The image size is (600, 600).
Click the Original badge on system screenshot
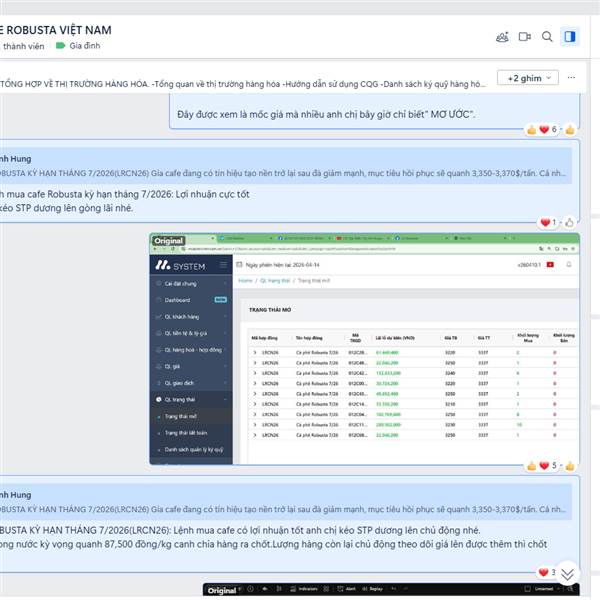169,241
